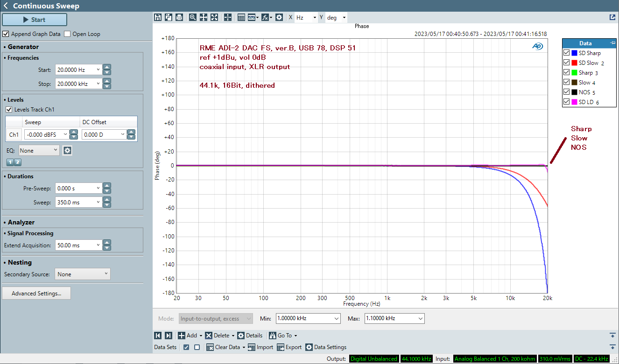Increase Start frequency with up stepper
The width and height of the screenshot is (619, 364).
(x=107, y=68)
